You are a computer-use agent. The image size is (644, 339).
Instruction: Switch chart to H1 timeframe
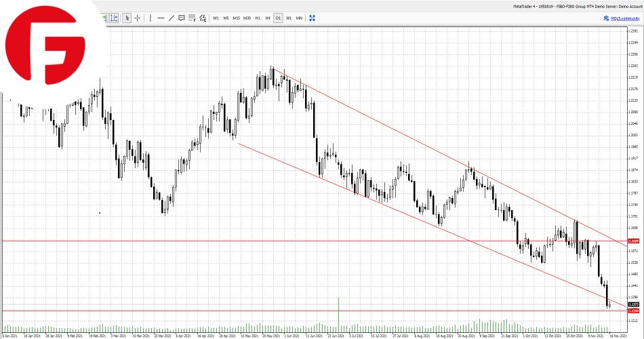[x=258, y=18]
